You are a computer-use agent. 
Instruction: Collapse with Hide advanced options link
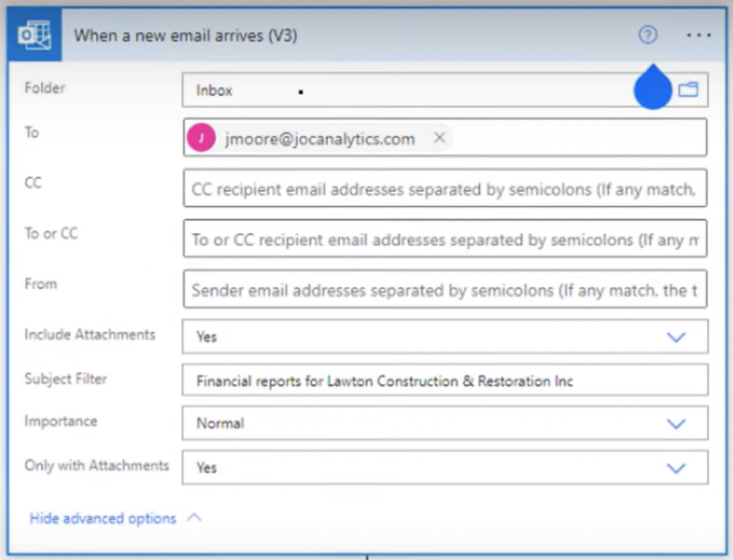(x=103, y=519)
